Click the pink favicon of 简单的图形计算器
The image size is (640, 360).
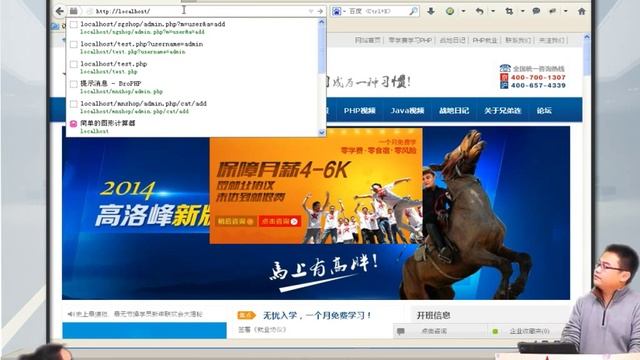coord(73,124)
